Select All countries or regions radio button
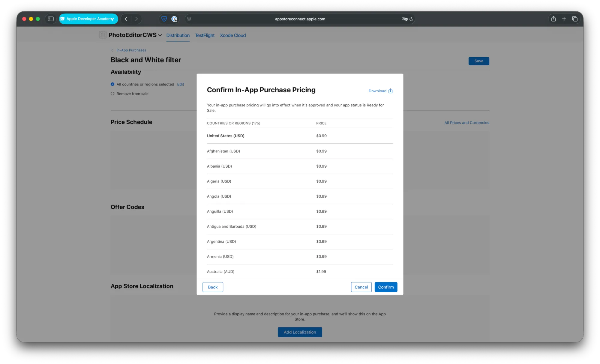This screenshot has height=364, width=600. [x=112, y=84]
